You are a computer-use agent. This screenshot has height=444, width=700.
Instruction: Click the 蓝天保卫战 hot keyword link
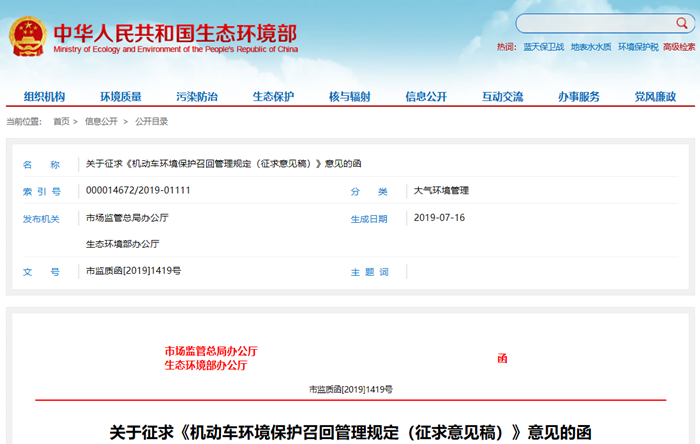pos(544,47)
